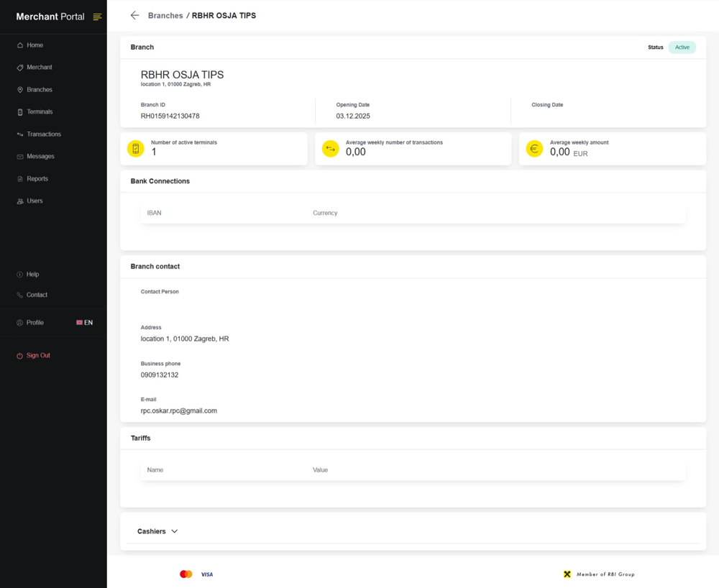Image resolution: width=719 pixels, height=588 pixels.
Task: Open the Contact link text
Action: tap(37, 295)
